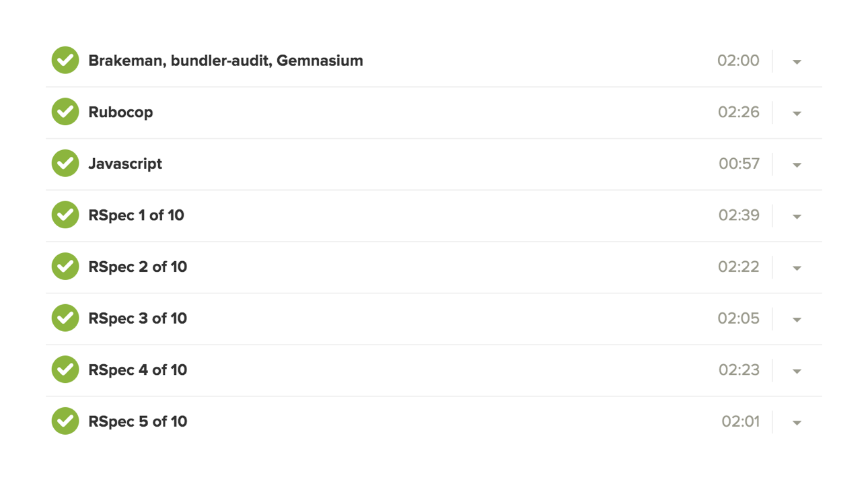Click the 00:57 duration for Javascript
Image resolution: width=868 pixels, height=490 pixels.
[739, 164]
